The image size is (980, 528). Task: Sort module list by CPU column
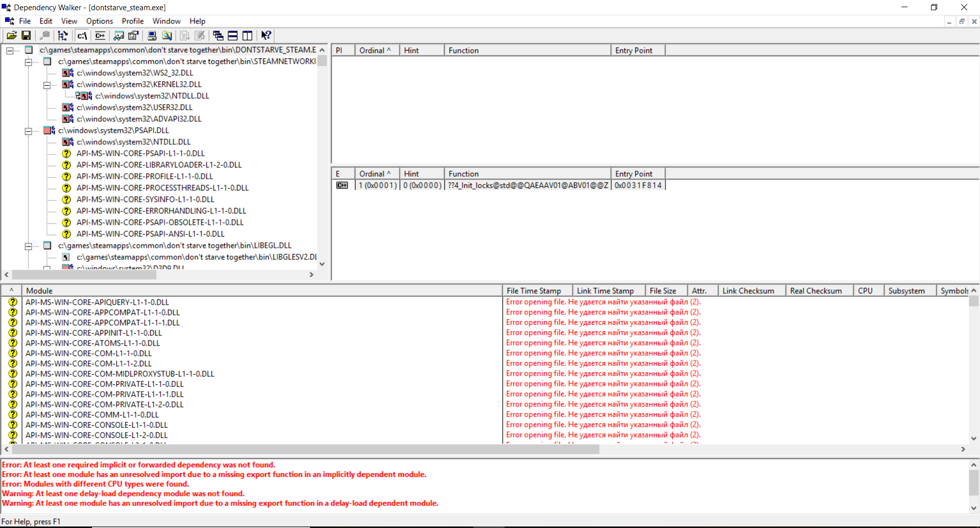click(x=869, y=290)
